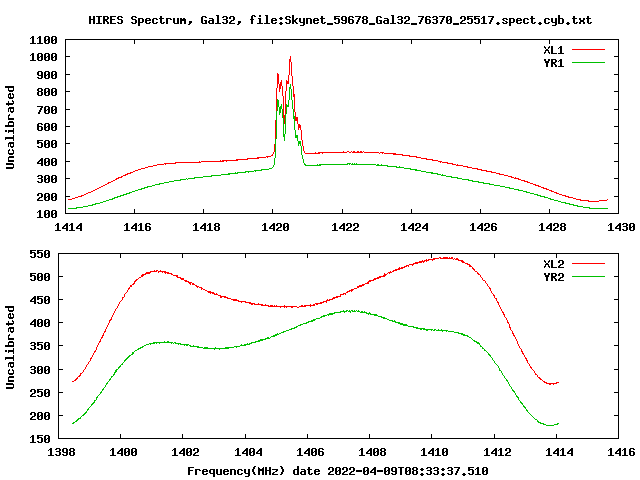Image resolution: width=640 pixels, height=480 pixels.
Task: Click the 800 y-axis tick label
Action: pyautogui.click(x=47, y=92)
